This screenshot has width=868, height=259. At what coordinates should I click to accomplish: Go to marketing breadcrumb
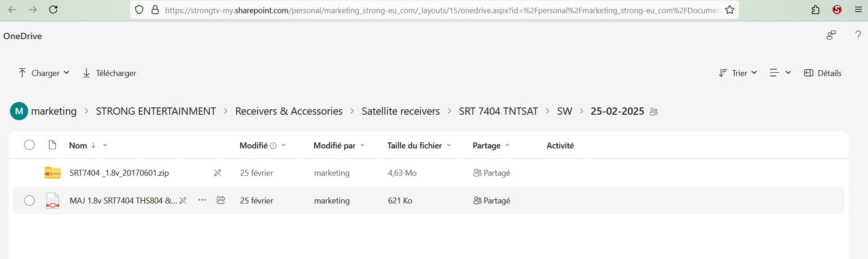tap(54, 111)
